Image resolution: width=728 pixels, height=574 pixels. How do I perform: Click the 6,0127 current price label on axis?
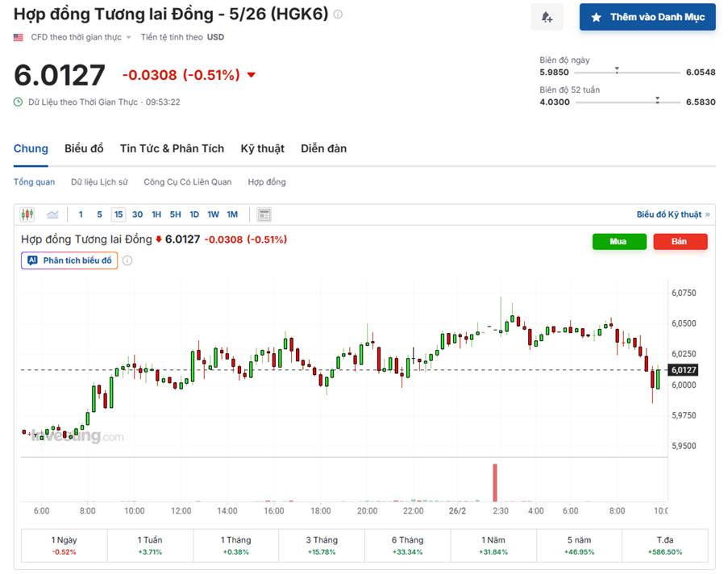[x=683, y=370]
